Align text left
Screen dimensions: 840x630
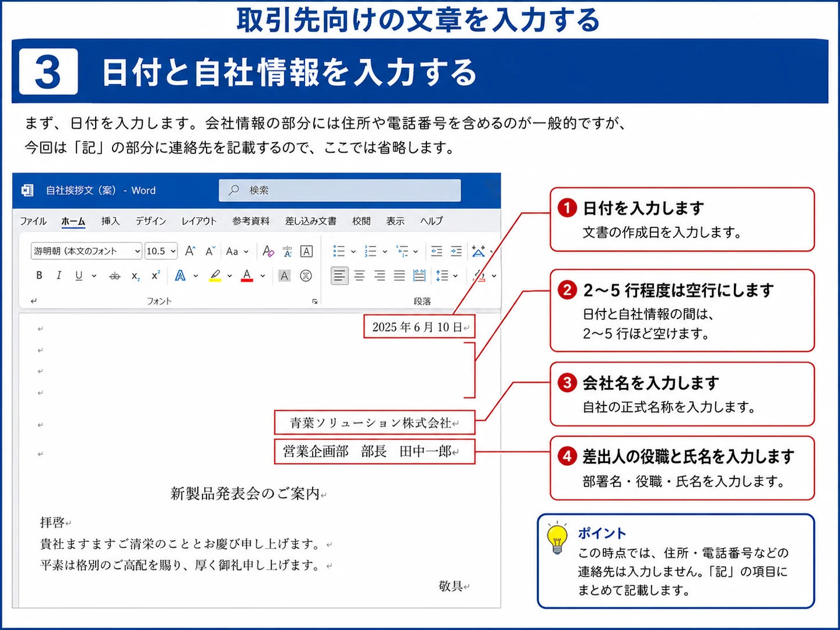pos(339,276)
